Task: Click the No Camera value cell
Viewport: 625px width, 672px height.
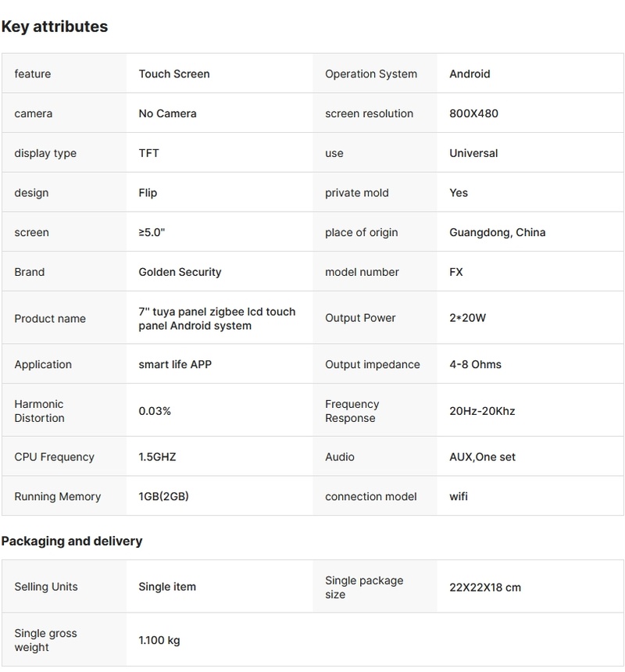Action: pyautogui.click(x=167, y=114)
